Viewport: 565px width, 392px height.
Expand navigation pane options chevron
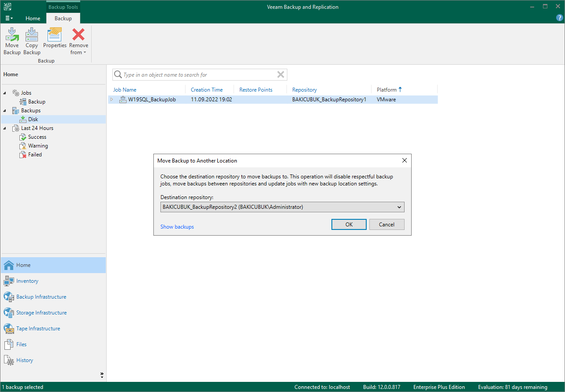point(102,375)
